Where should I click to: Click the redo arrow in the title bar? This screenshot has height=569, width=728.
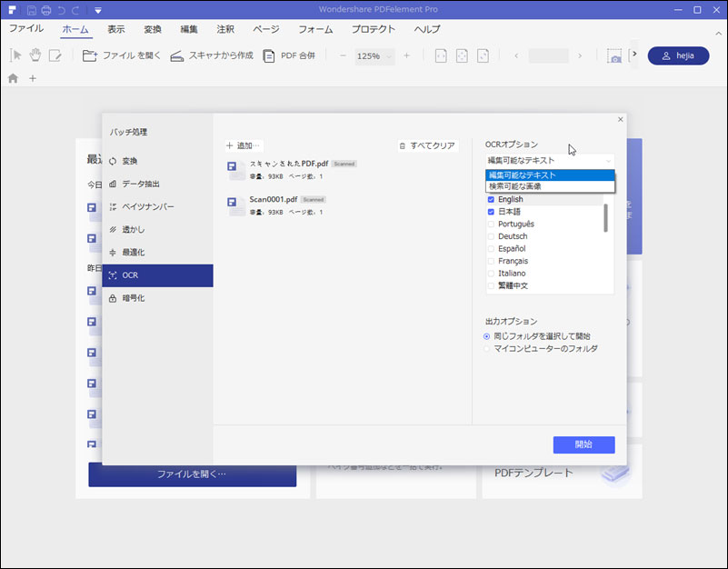(75, 10)
